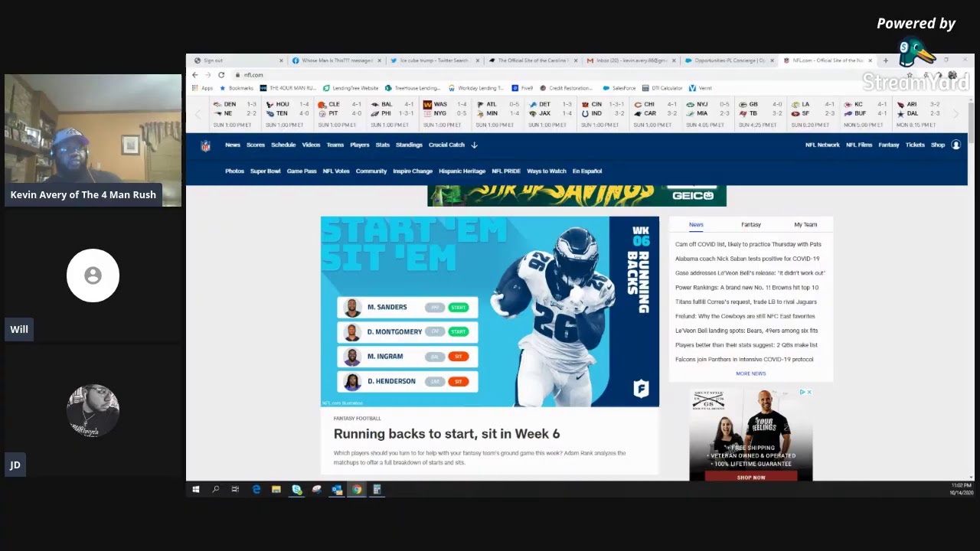980x551 pixels.
Task: Open Fantasy link in top nav
Action: 889,145
